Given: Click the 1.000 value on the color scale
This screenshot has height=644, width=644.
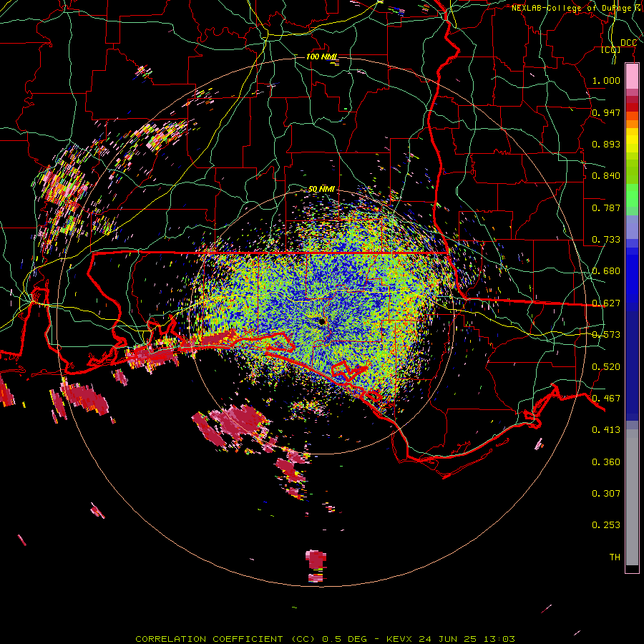Looking at the screenshot, I should 606,80.
